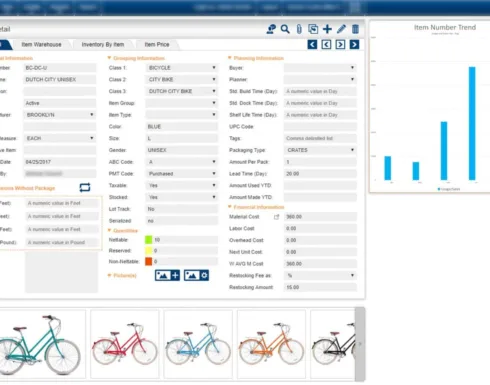Go to previous record outlined arrow
Image resolution: width=490 pixels, height=385 pixels.
[x=326, y=44]
